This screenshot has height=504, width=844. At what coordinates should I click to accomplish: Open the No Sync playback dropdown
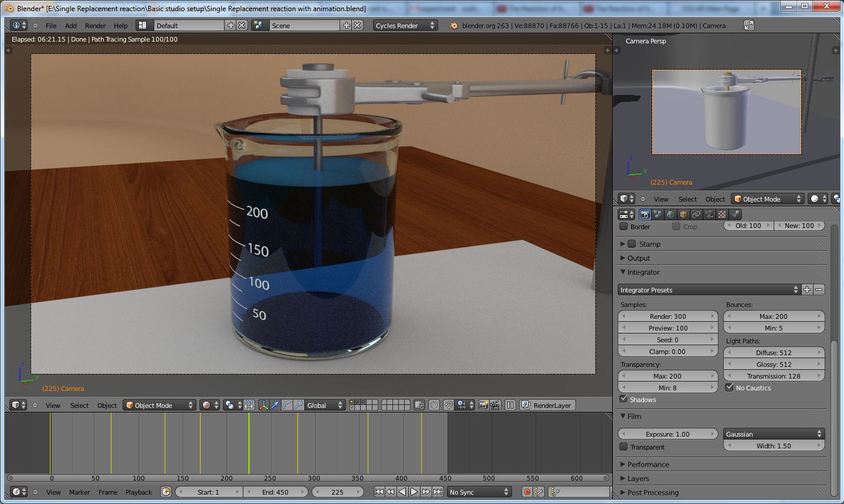[479, 492]
